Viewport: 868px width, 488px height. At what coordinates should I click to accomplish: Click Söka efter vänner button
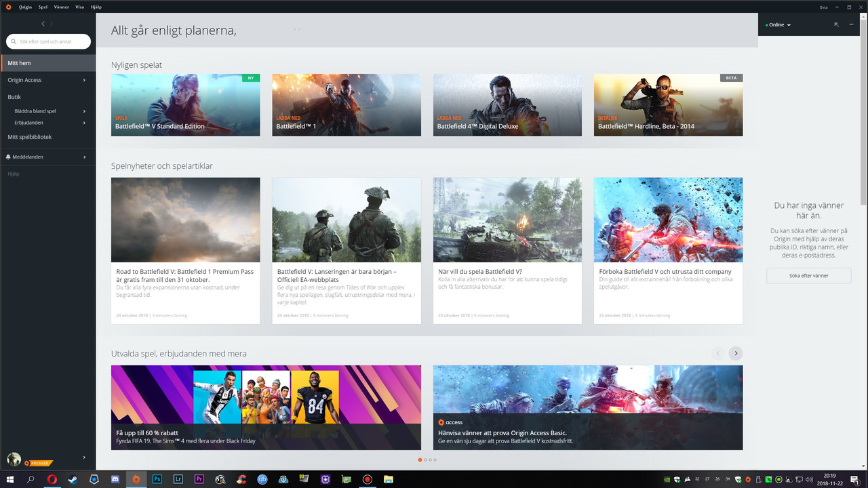(808, 275)
